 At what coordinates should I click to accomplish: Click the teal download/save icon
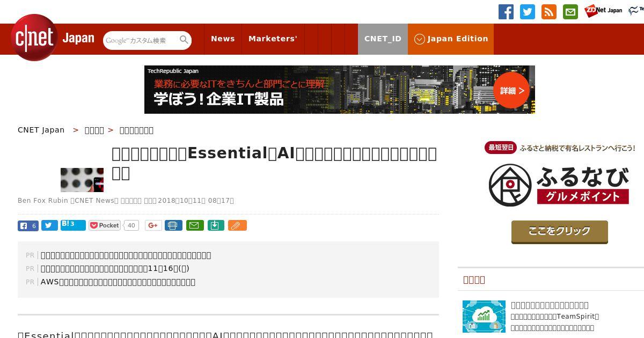coord(215,225)
